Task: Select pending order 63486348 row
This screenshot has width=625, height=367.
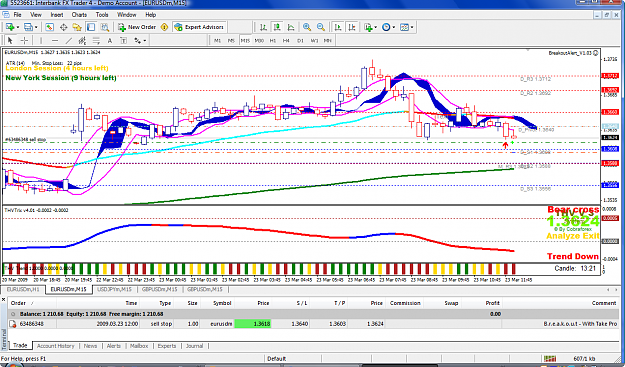Action: click(313, 324)
